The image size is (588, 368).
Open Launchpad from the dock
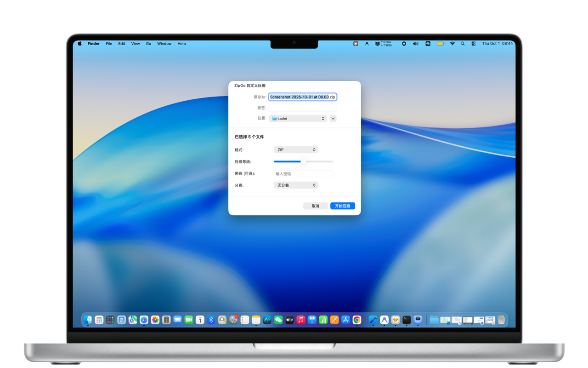pyautogui.click(x=99, y=320)
